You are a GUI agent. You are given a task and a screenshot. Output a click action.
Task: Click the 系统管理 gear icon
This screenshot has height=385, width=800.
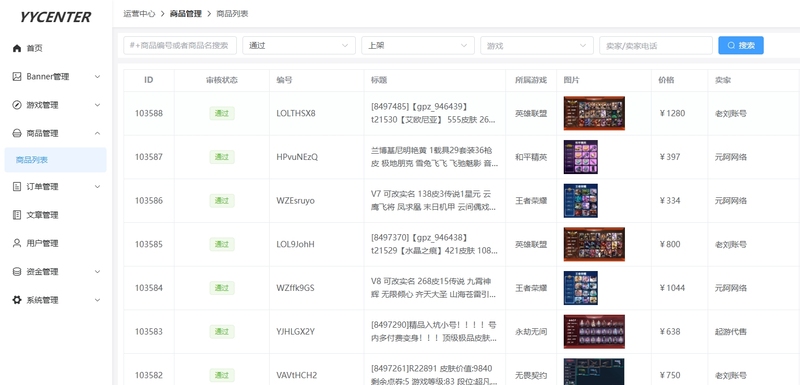point(17,300)
